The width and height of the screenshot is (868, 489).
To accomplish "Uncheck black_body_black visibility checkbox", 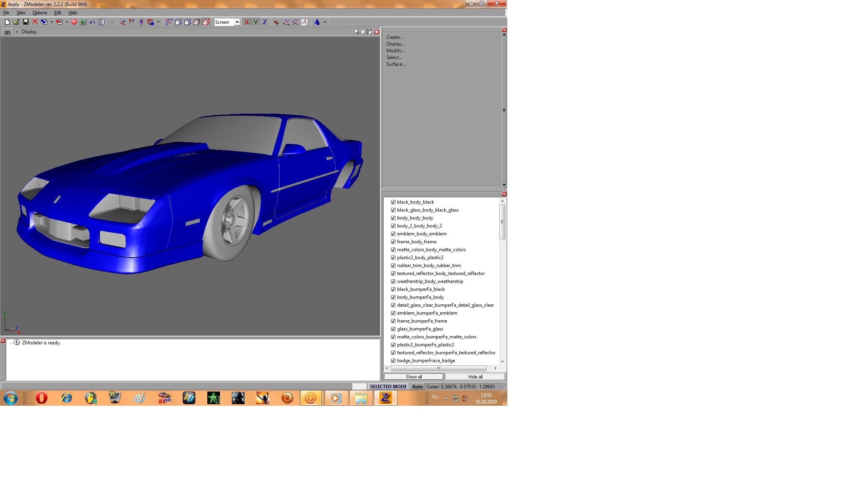I will point(393,202).
